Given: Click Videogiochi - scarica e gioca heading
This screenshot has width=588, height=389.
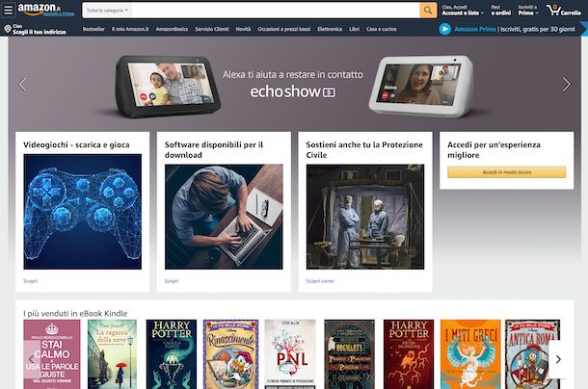Looking at the screenshot, I should pyautogui.click(x=76, y=144).
